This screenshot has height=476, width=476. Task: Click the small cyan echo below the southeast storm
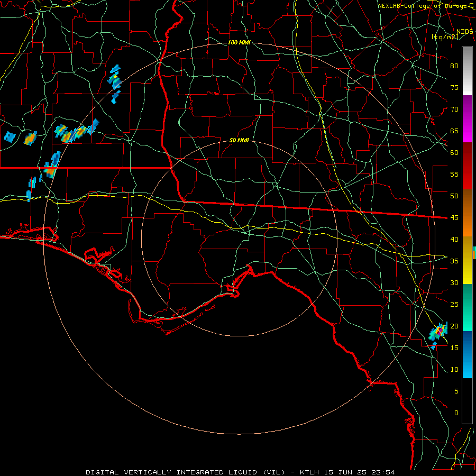click(x=434, y=345)
